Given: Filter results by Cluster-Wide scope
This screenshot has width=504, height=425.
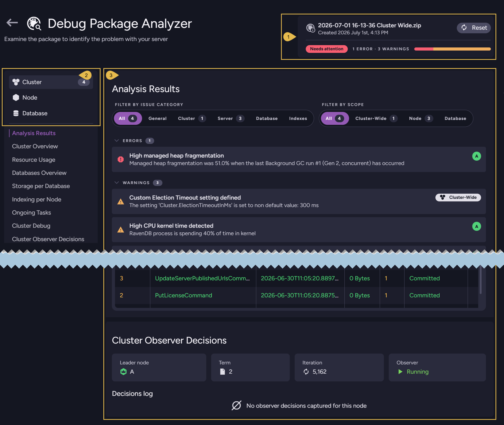Looking at the screenshot, I should 376,118.
